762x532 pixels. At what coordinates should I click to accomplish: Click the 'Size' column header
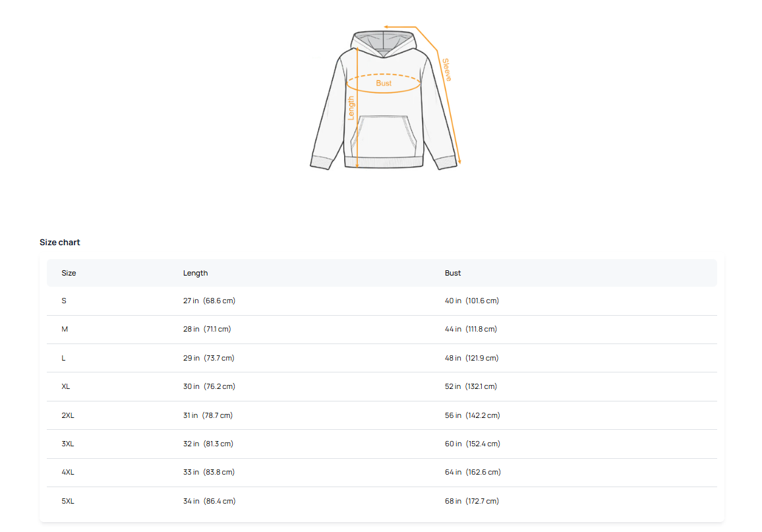(69, 273)
